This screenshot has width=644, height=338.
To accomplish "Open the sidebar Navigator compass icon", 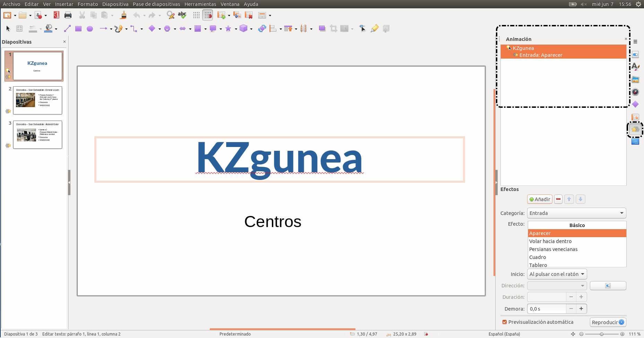I will coord(635,92).
